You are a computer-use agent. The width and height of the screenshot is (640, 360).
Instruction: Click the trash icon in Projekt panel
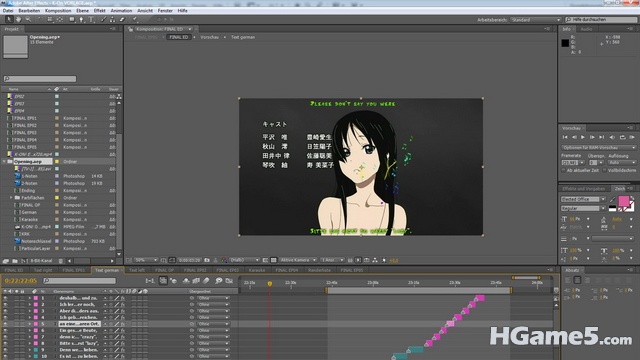point(60,261)
